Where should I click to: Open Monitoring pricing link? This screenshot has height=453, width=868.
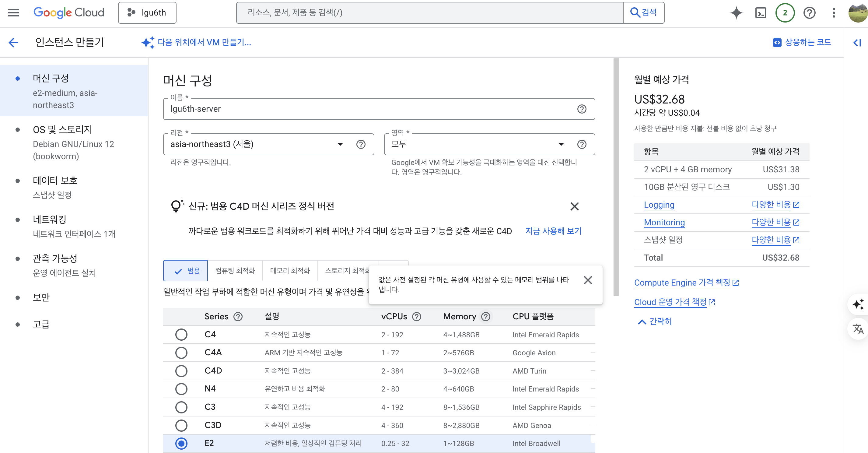click(x=664, y=223)
